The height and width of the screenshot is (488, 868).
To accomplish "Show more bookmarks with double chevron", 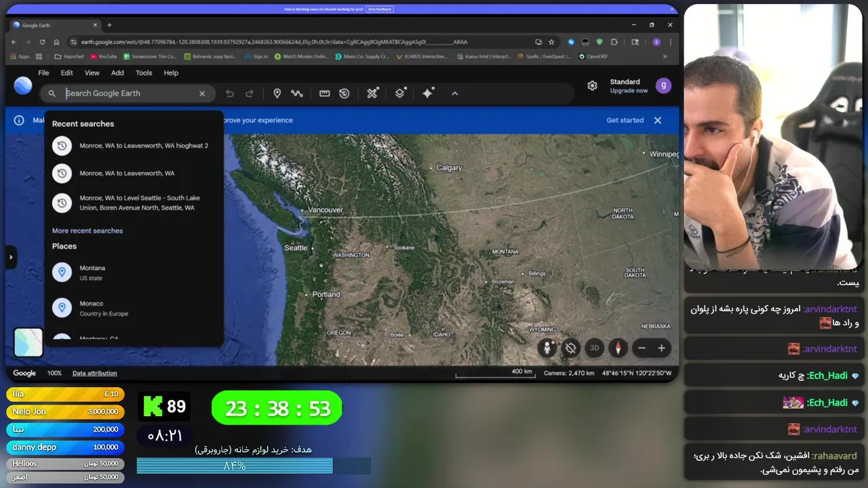I will (x=665, y=57).
